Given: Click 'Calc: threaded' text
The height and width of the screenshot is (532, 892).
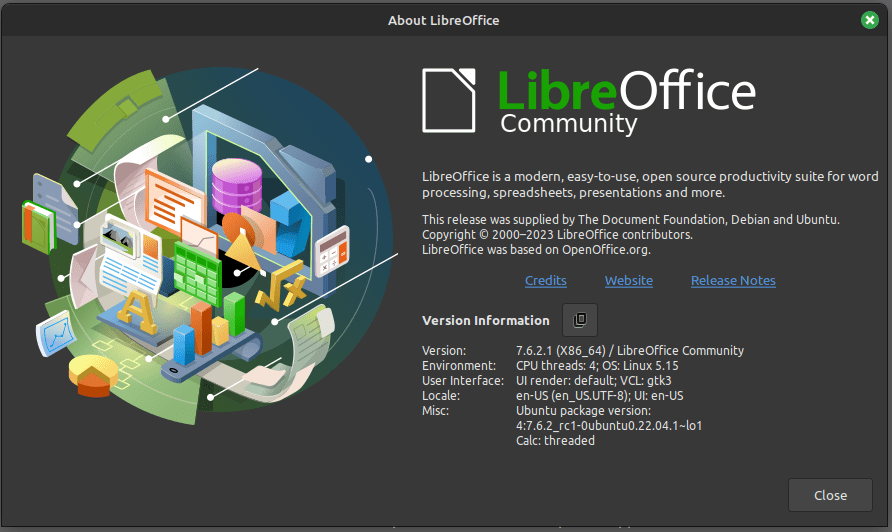Looking at the screenshot, I should pos(555,440).
